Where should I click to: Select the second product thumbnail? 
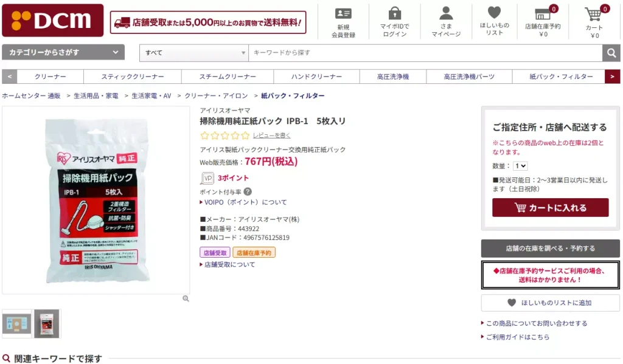pos(46,323)
